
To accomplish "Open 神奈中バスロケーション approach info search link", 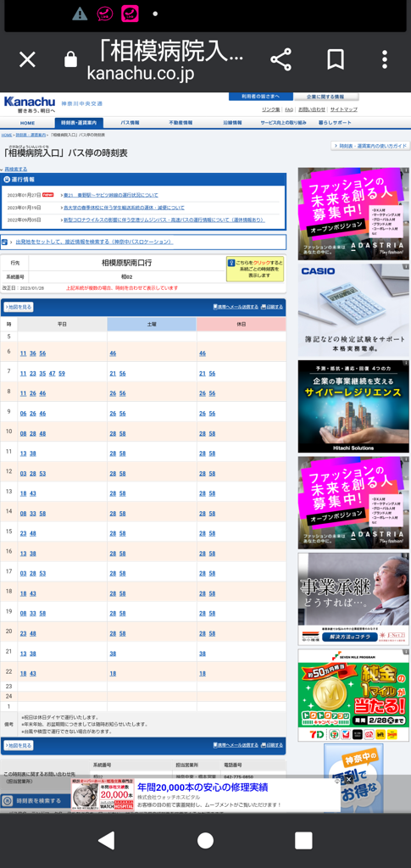I will (94, 242).
